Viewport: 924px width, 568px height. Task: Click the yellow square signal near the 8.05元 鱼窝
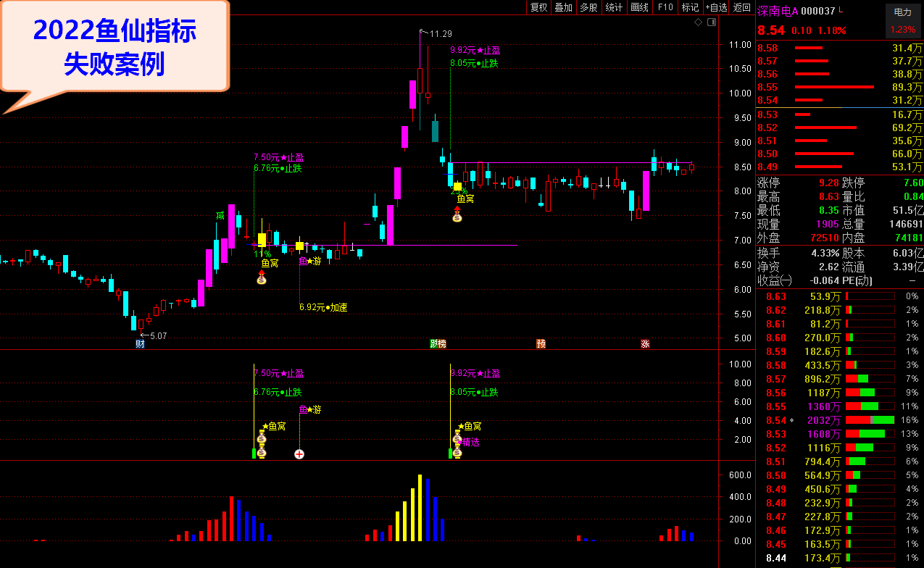(x=457, y=187)
